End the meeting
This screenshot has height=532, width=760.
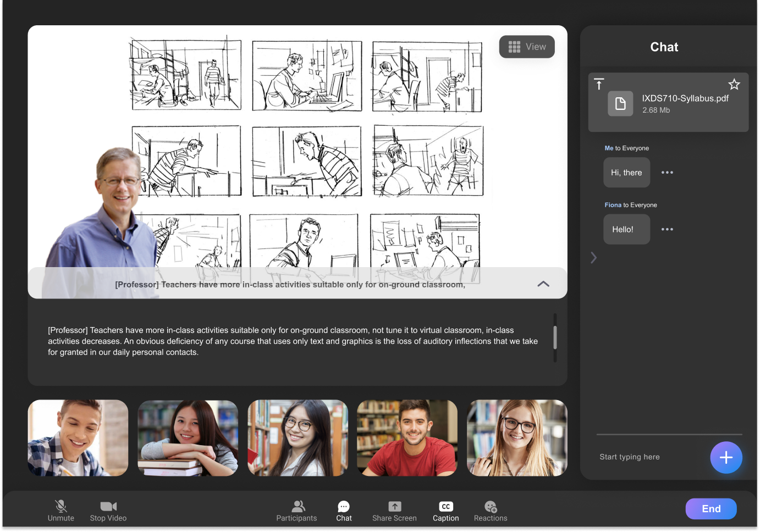point(711,509)
